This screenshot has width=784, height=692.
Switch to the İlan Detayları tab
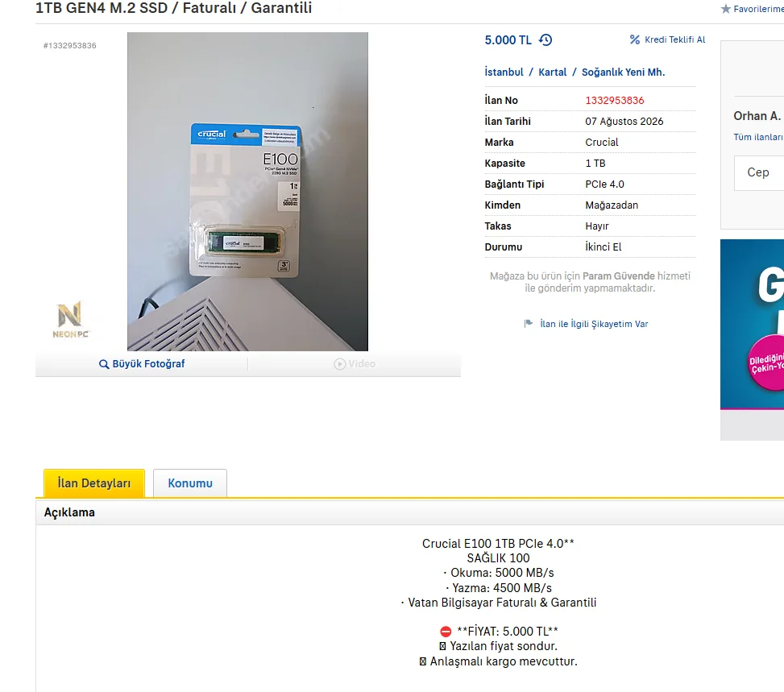click(94, 483)
